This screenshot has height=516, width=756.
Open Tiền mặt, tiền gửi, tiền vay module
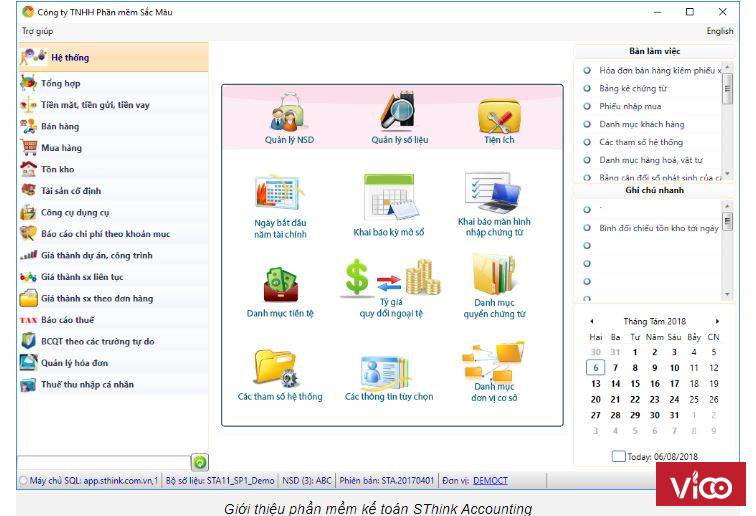click(114, 105)
